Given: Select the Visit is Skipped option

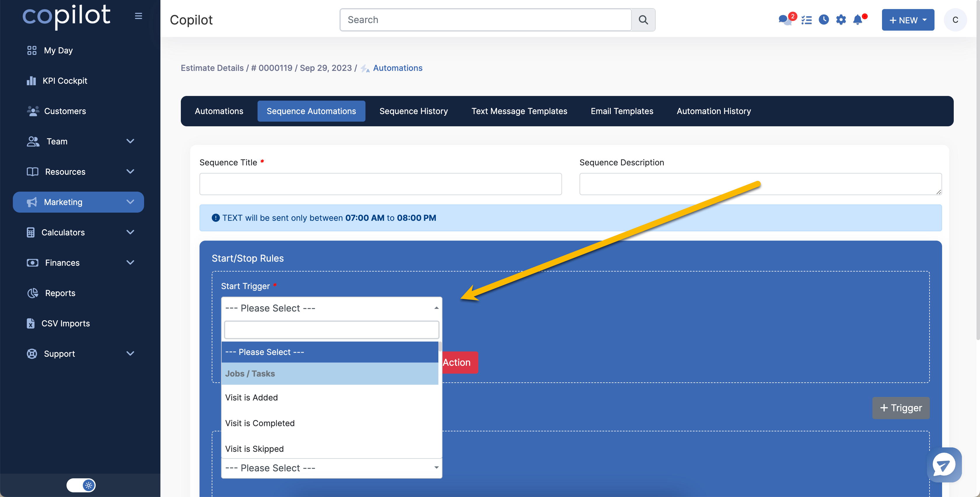Looking at the screenshot, I should 330,449.
